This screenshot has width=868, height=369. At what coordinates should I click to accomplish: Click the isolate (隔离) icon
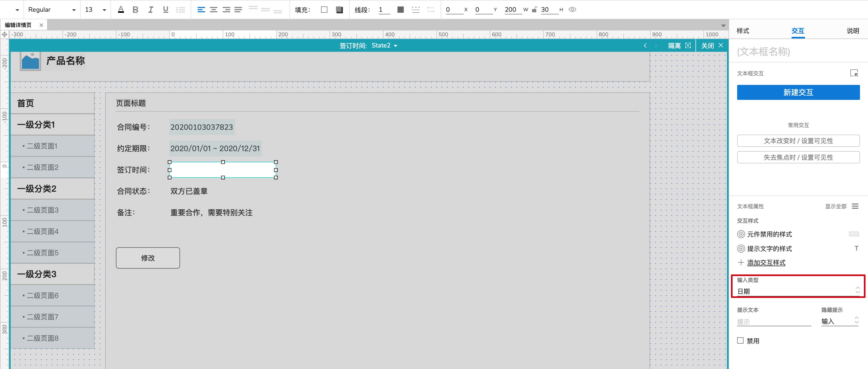point(688,45)
